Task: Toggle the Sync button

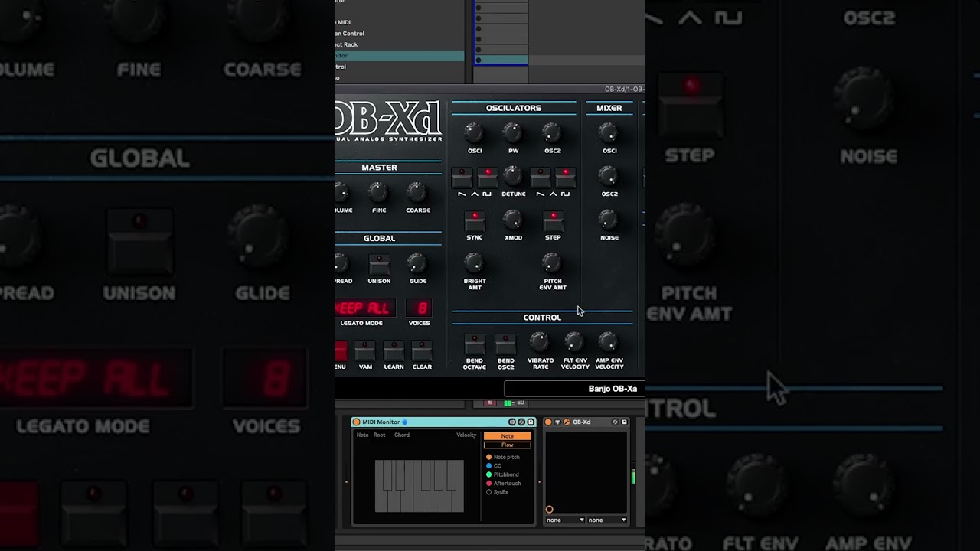Action: [x=475, y=222]
